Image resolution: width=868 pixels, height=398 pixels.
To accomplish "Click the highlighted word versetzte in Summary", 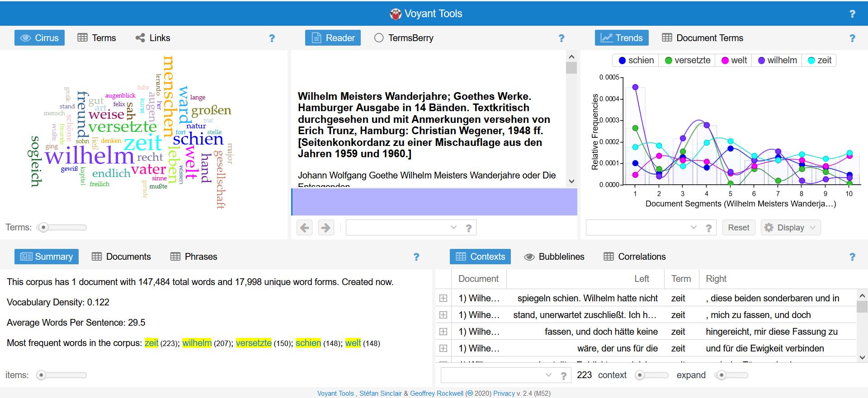I will point(254,343).
